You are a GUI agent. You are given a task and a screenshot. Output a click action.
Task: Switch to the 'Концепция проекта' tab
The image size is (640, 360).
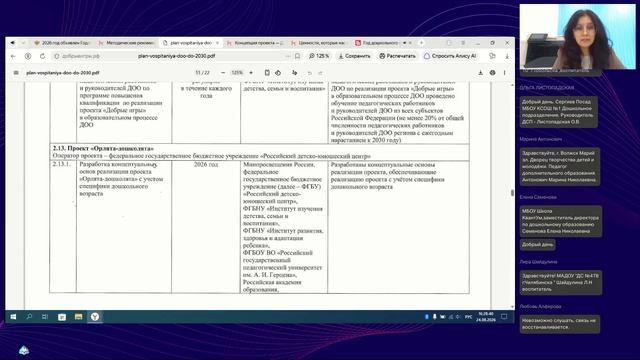(255, 42)
